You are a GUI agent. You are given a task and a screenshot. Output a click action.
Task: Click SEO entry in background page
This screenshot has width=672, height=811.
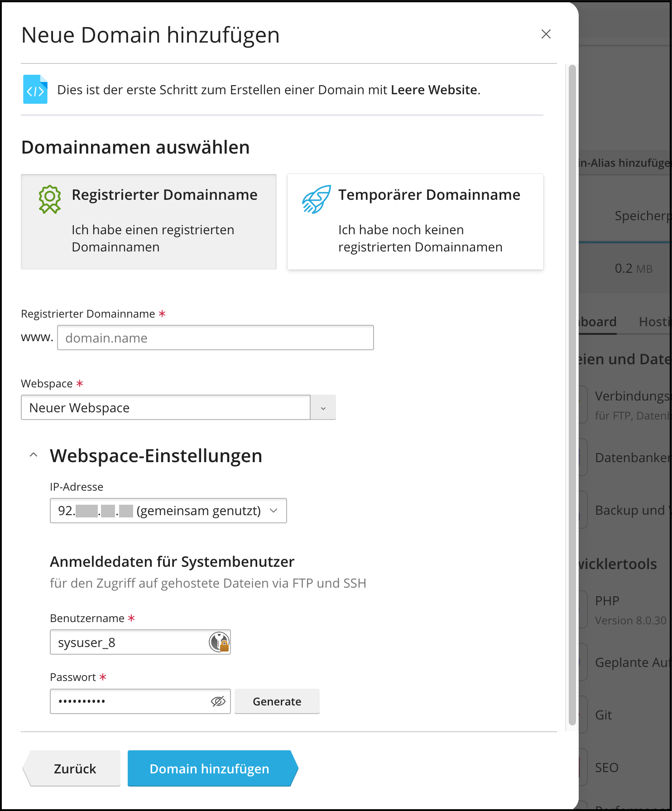click(x=607, y=768)
